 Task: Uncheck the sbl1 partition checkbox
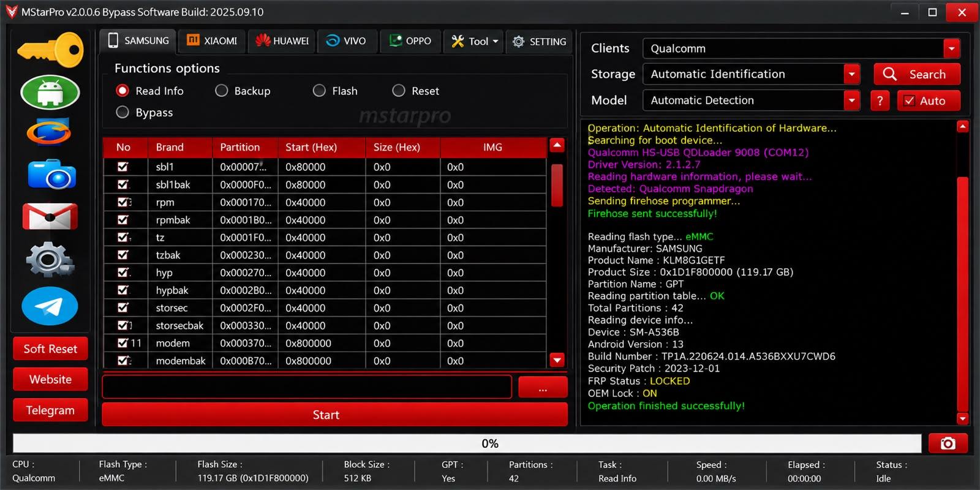[x=123, y=167]
